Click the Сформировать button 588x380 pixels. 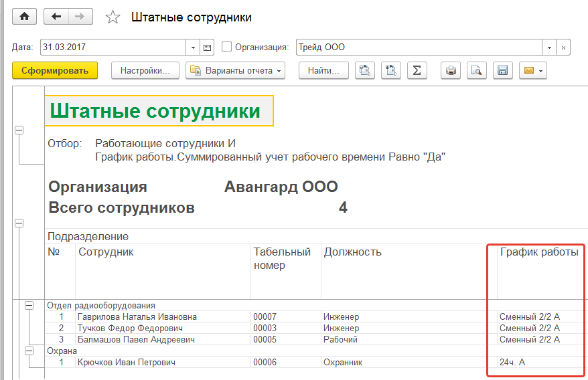pos(55,70)
